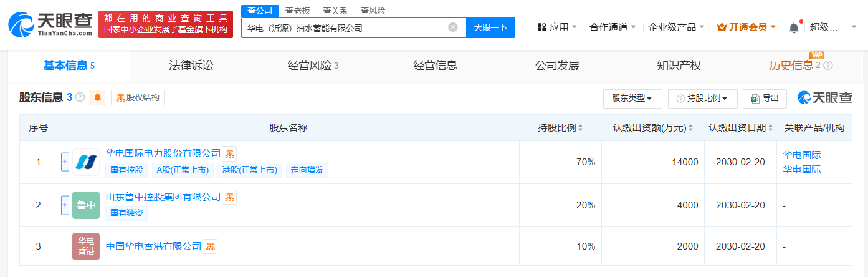Click the orange alert bell beside 股东信息
The height and width of the screenshot is (277, 868).
click(98, 97)
